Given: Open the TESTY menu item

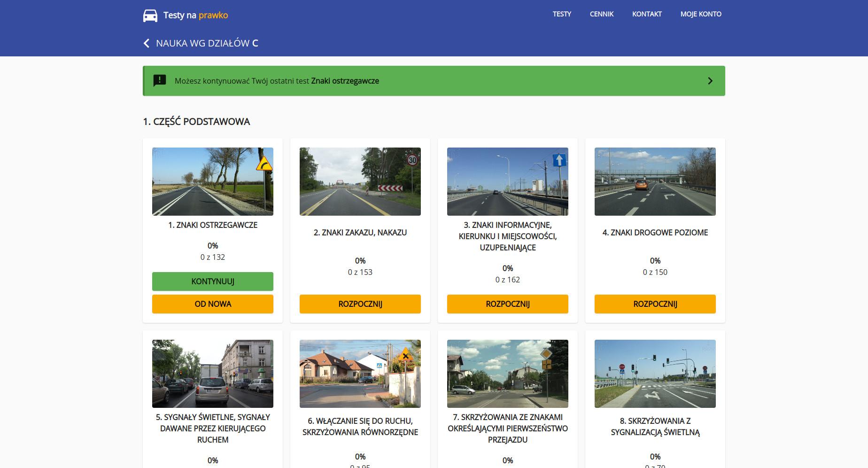Looking at the screenshot, I should (x=562, y=14).
